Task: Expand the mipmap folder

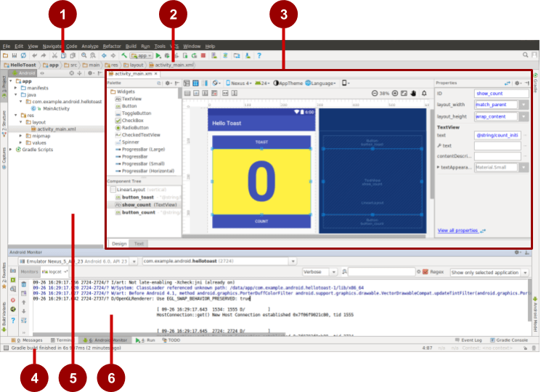Action: pyautogui.click(x=20, y=136)
